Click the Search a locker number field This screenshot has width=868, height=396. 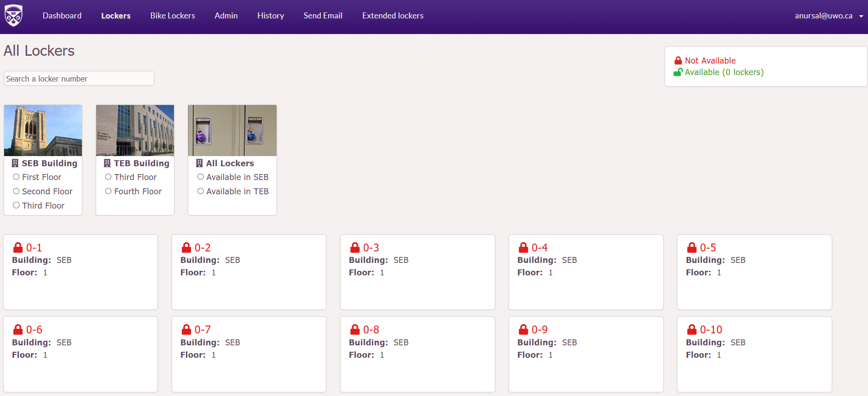pos(79,79)
